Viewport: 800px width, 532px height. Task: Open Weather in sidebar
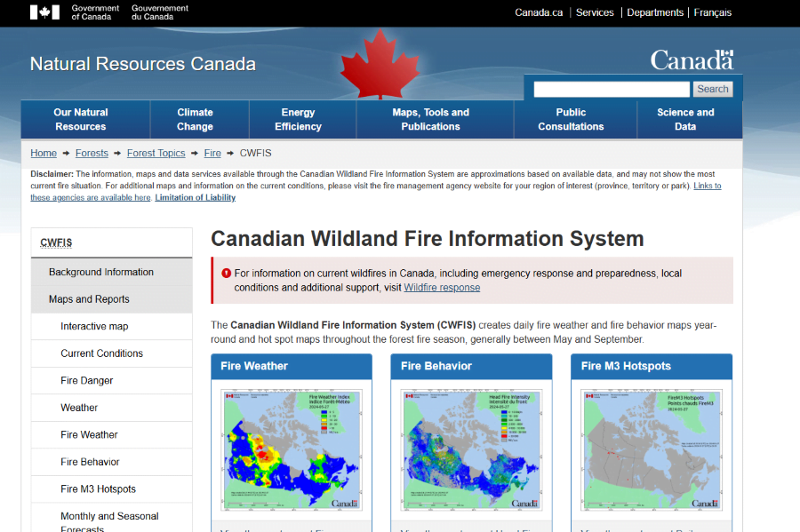112,408
